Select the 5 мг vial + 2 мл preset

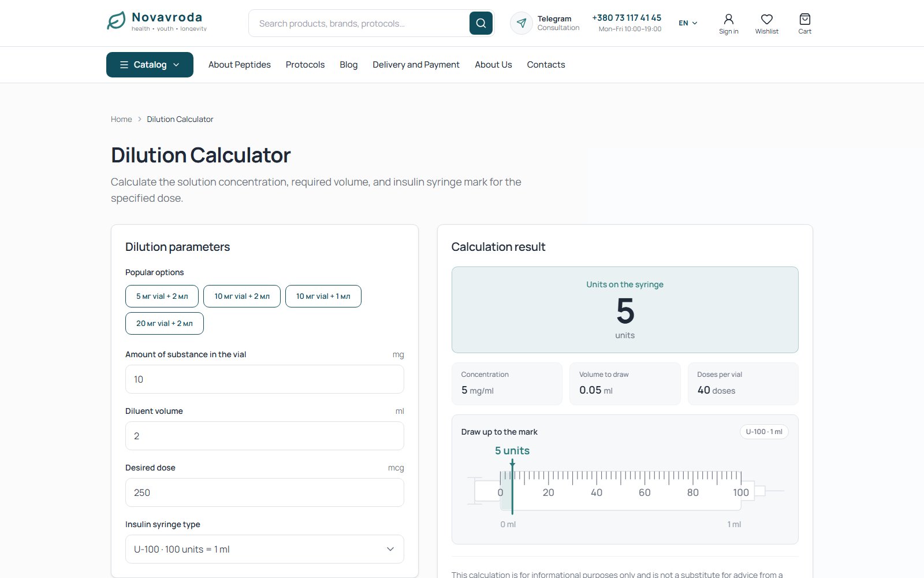click(x=162, y=296)
